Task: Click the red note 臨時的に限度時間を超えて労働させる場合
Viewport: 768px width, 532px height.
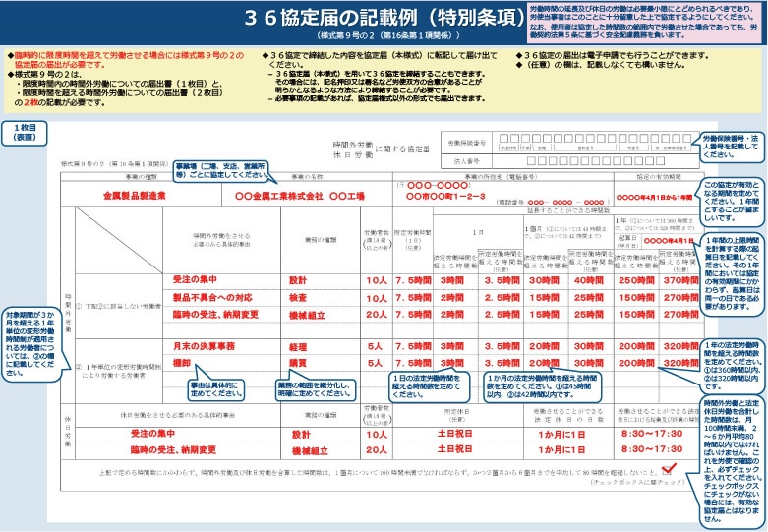Action: (126, 60)
